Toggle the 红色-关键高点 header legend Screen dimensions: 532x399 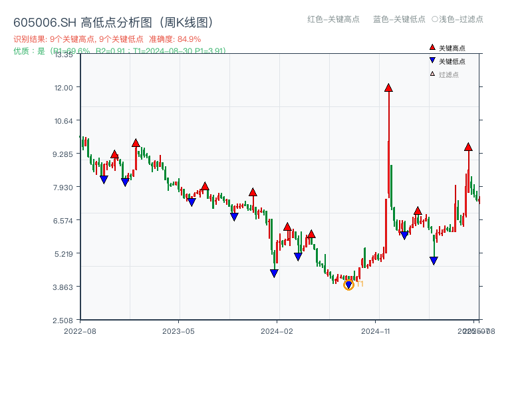(x=332, y=19)
